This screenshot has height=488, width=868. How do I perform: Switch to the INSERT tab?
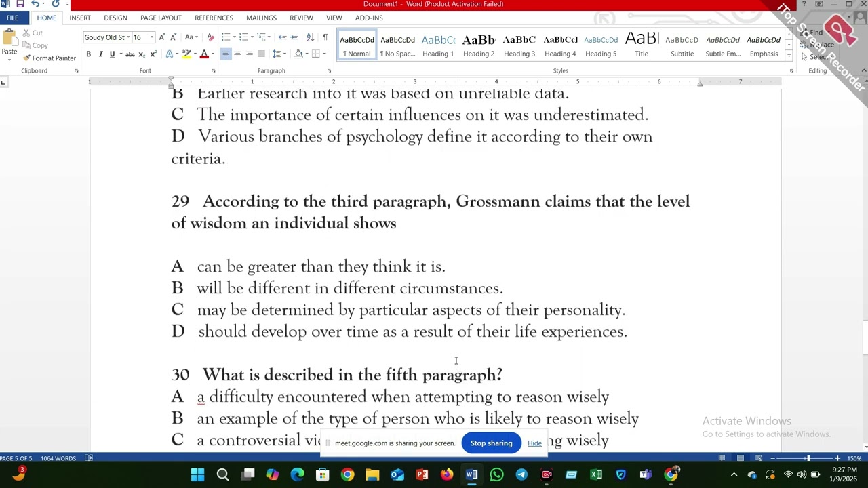80,18
